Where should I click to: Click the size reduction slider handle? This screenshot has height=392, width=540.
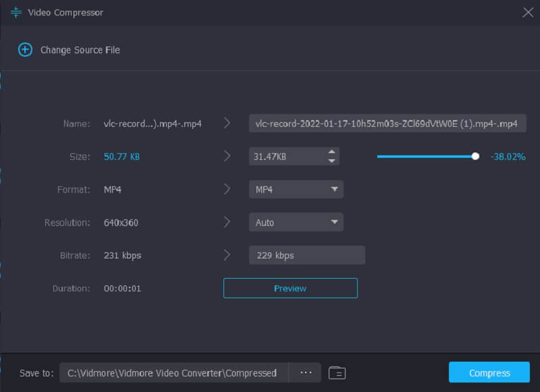pos(475,157)
